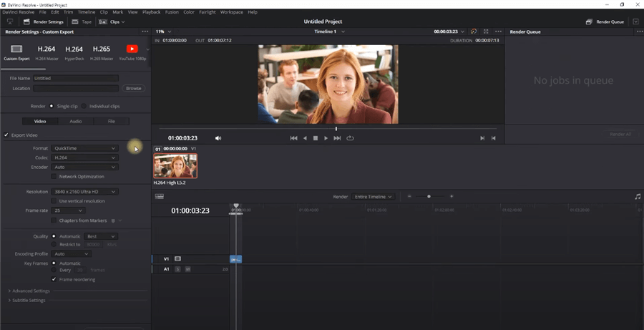Open the Codec H.264 dropdown

click(x=84, y=157)
